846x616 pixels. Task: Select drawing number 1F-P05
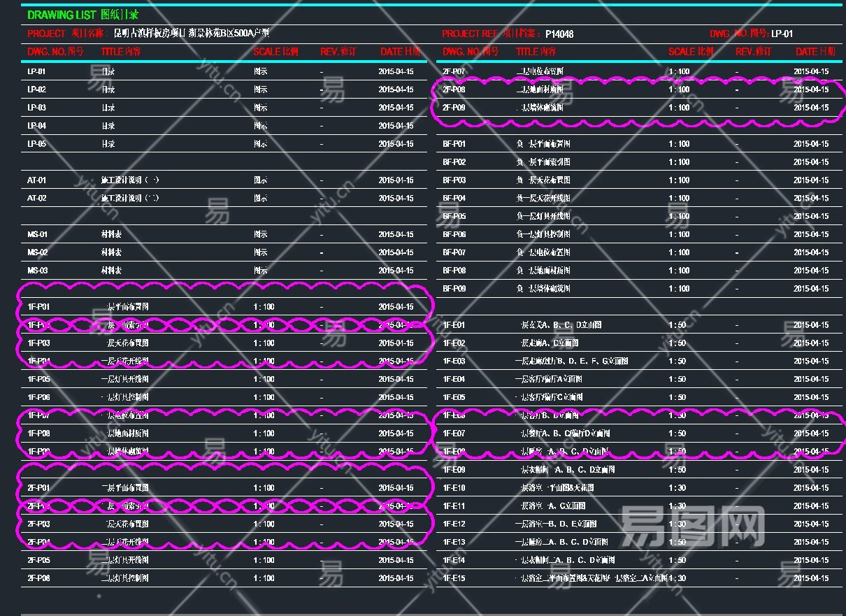38,380
